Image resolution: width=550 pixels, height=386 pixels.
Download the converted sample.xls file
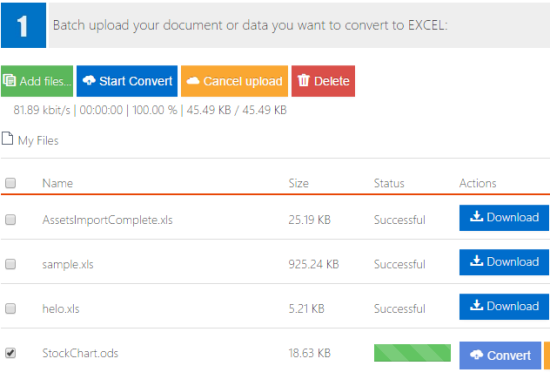(x=504, y=262)
